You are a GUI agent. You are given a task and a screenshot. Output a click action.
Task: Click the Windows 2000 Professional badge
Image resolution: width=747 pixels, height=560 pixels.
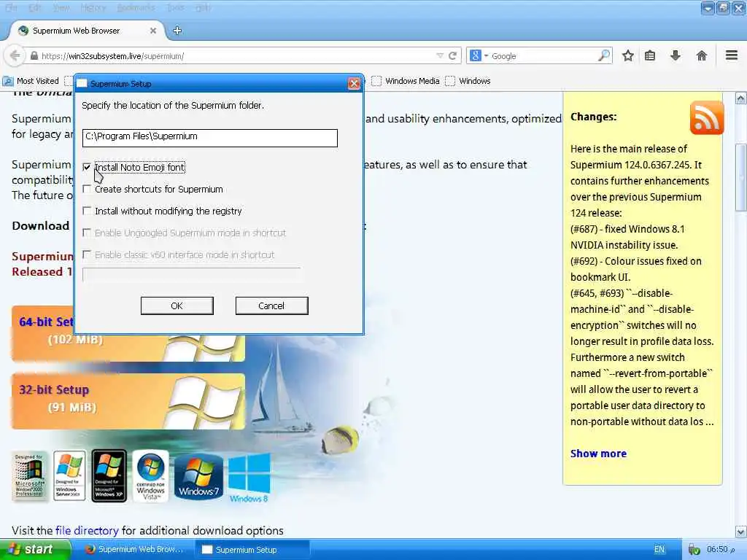coord(29,475)
